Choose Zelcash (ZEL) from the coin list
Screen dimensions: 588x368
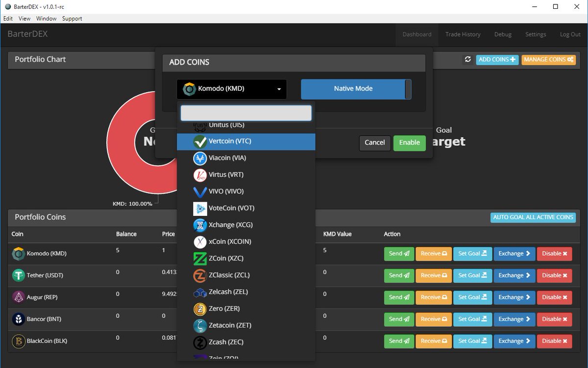point(246,292)
